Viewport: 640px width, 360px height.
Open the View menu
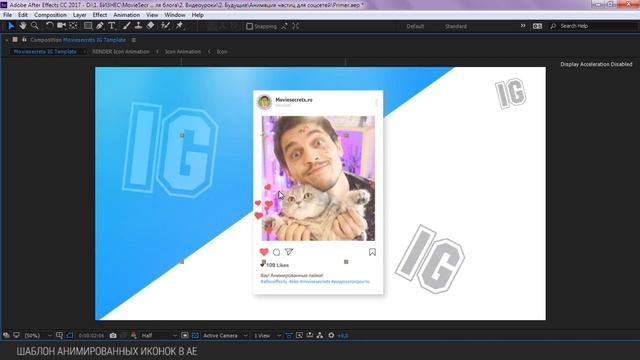[152, 15]
